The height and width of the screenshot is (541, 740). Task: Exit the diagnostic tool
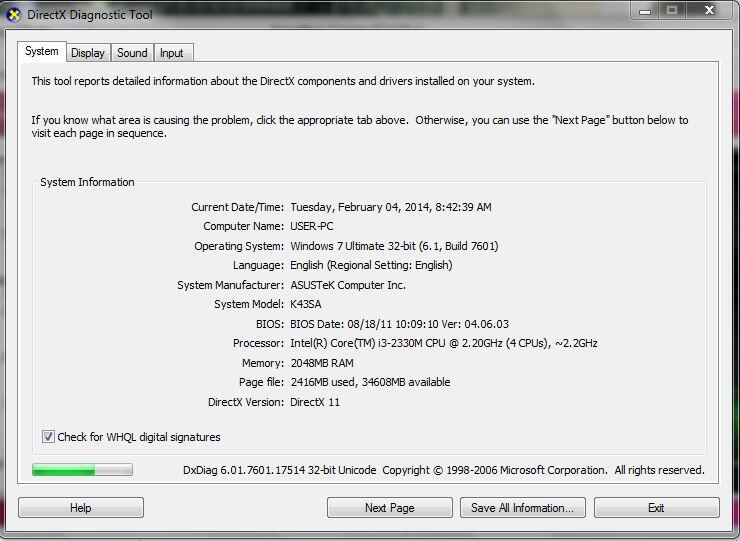coord(656,507)
